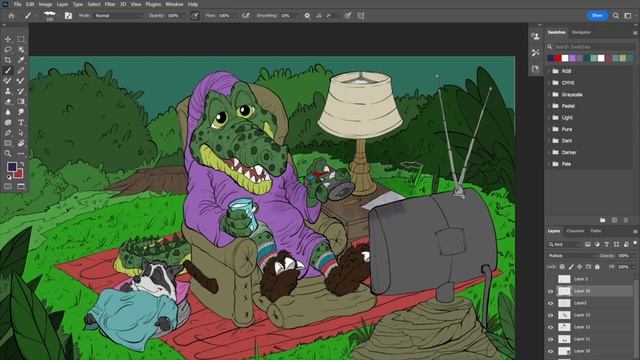Open the Flow slider dropdown arrow

tap(234, 16)
